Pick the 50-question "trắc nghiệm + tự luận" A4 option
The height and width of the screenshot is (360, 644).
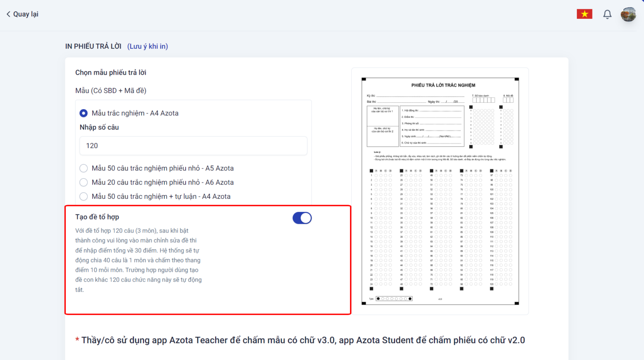[84, 196]
